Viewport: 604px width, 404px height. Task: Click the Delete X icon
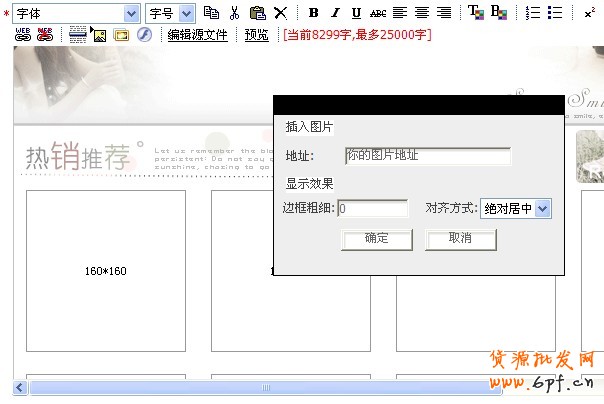(x=281, y=13)
